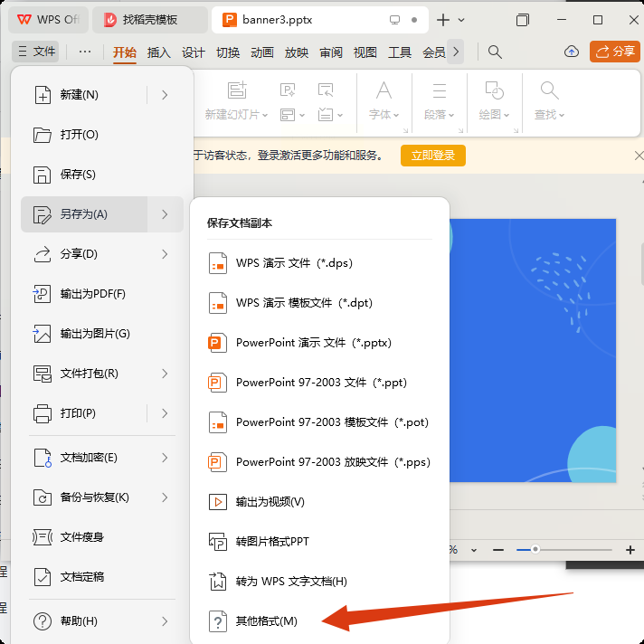
Task: Zoom out with the minus button
Action: point(498,550)
